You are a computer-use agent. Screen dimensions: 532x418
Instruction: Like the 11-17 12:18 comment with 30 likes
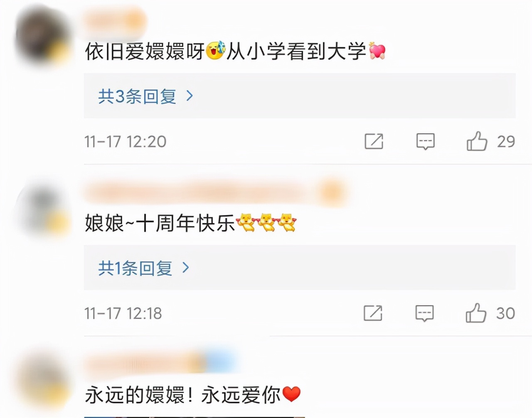point(476,313)
